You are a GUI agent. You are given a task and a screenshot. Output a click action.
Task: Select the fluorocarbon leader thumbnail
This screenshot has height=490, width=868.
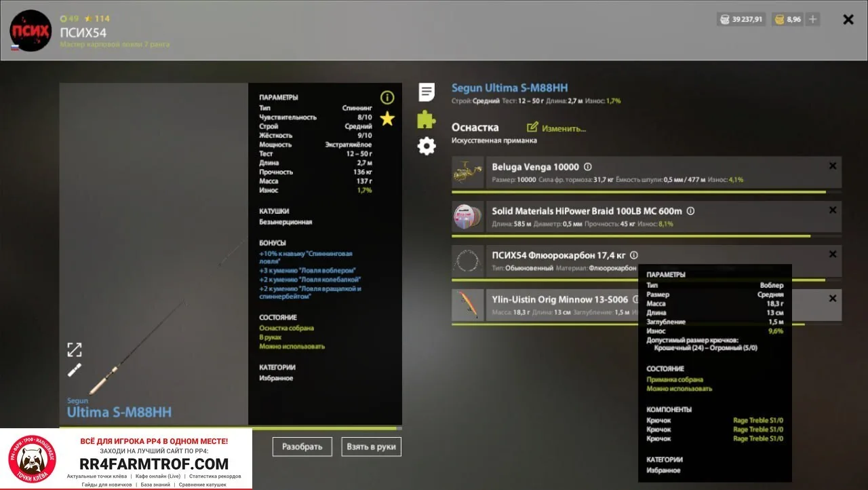coord(468,261)
